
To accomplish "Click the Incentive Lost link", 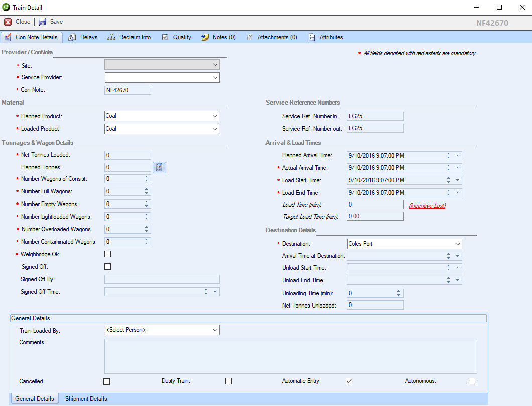I will 427,206.
